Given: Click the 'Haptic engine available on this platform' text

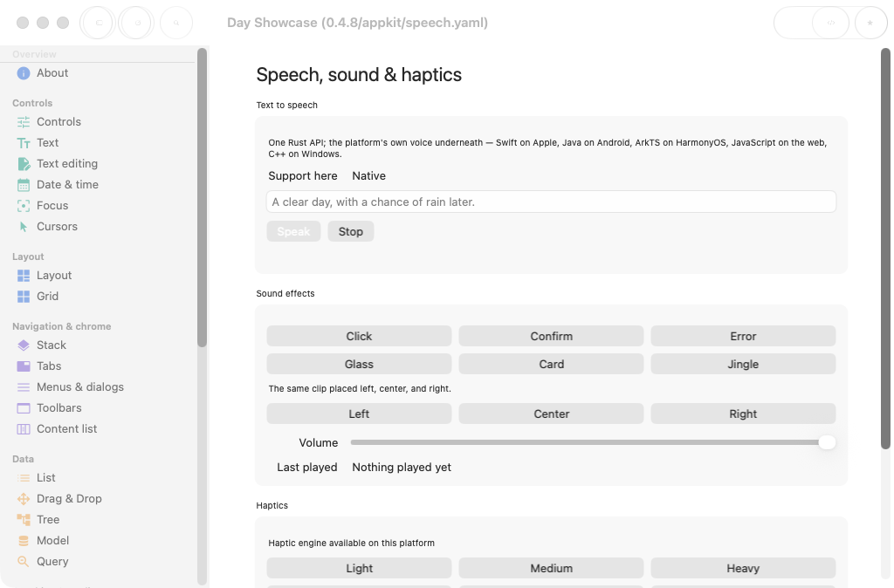Looking at the screenshot, I should (351, 543).
